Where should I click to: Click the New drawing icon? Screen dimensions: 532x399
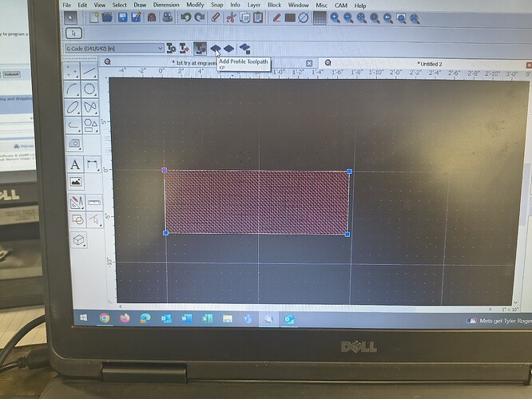tap(94, 18)
